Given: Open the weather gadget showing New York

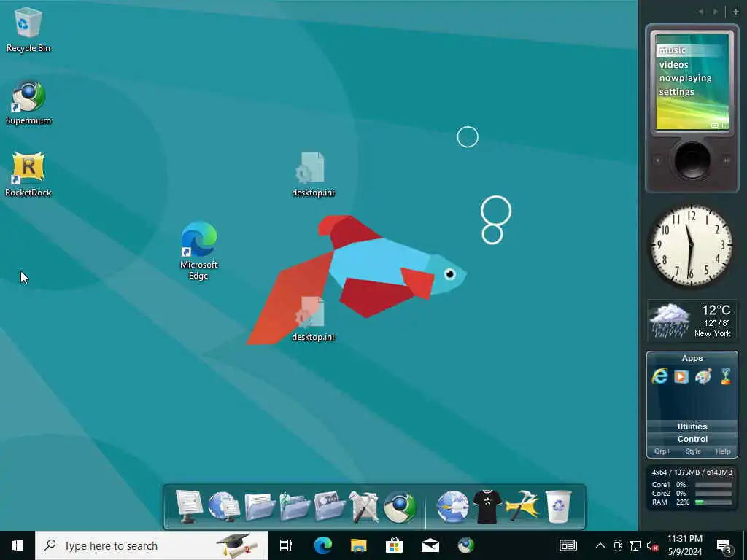Looking at the screenshot, I should (692, 321).
